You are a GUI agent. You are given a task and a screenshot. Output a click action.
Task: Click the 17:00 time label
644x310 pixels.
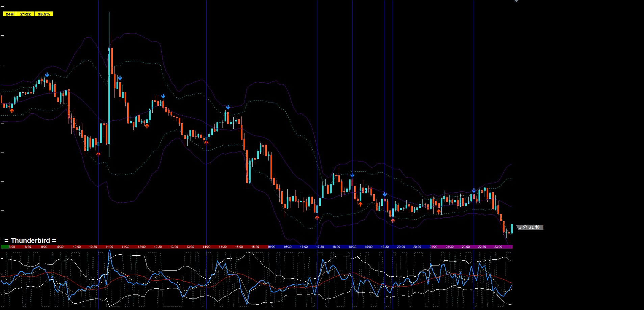pos(304,247)
